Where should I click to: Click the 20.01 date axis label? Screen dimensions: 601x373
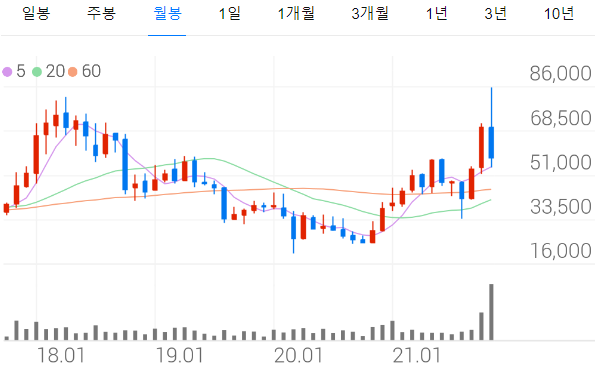(x=299, y=355)
